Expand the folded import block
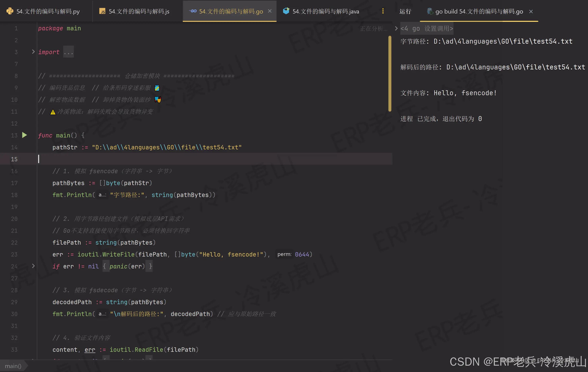 click(x=33, y=52)
